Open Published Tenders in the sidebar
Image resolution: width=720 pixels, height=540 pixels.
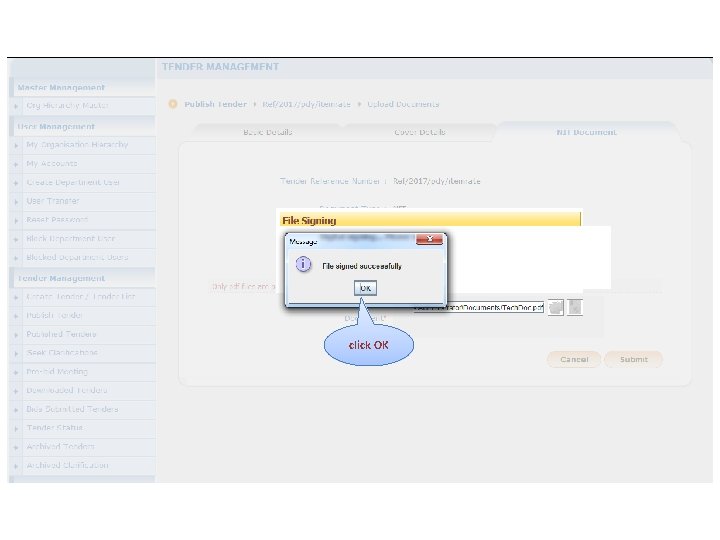pyautogui.click(x=61, y=334)
